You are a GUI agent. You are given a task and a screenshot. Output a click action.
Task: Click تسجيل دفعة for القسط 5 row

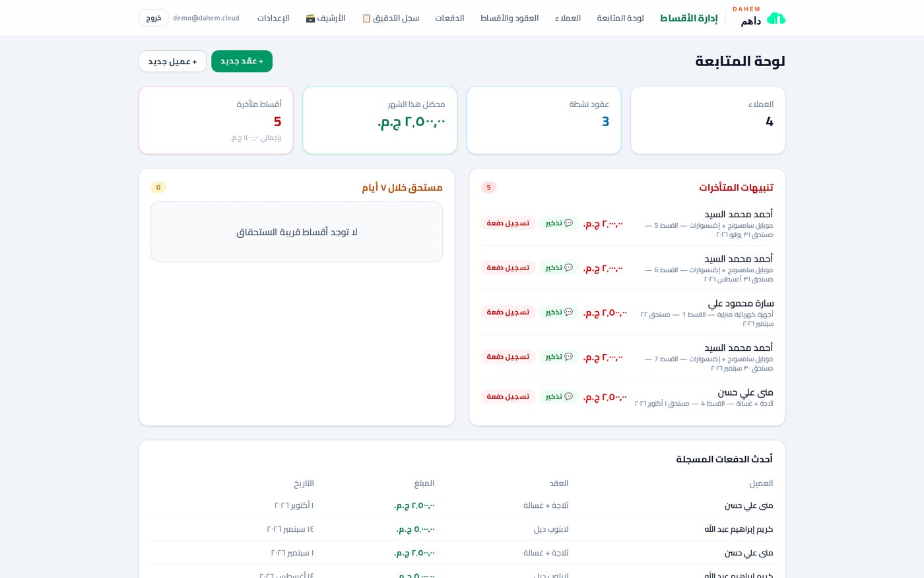(x=508, y=223)
